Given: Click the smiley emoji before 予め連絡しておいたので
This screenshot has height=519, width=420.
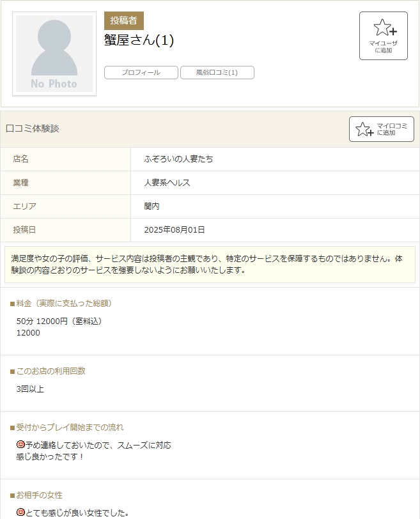Looking at the screenshot, I should (20, 444).
